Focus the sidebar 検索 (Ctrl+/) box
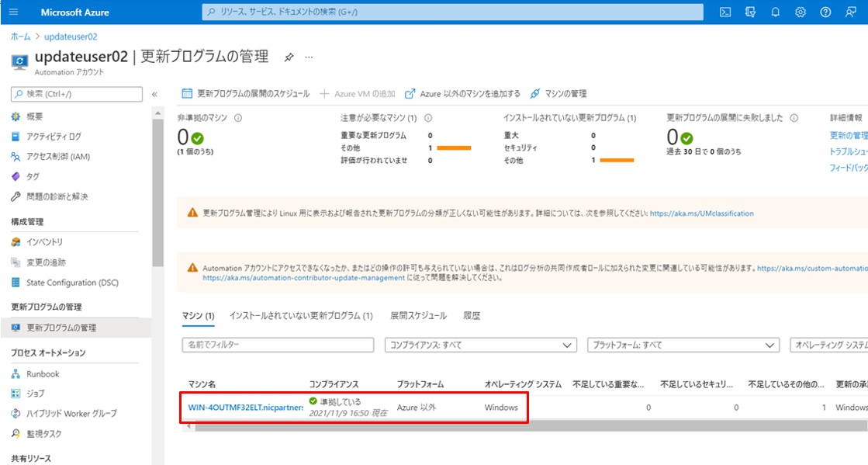 [x=76, y=94]
